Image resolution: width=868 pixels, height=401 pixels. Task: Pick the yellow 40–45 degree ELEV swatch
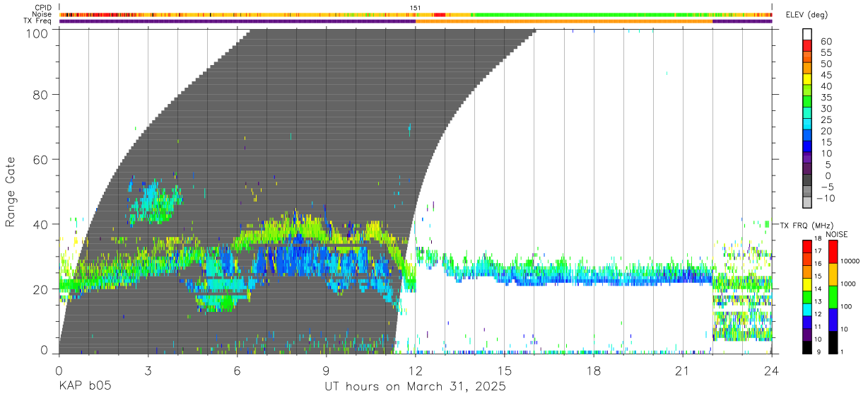807,79
